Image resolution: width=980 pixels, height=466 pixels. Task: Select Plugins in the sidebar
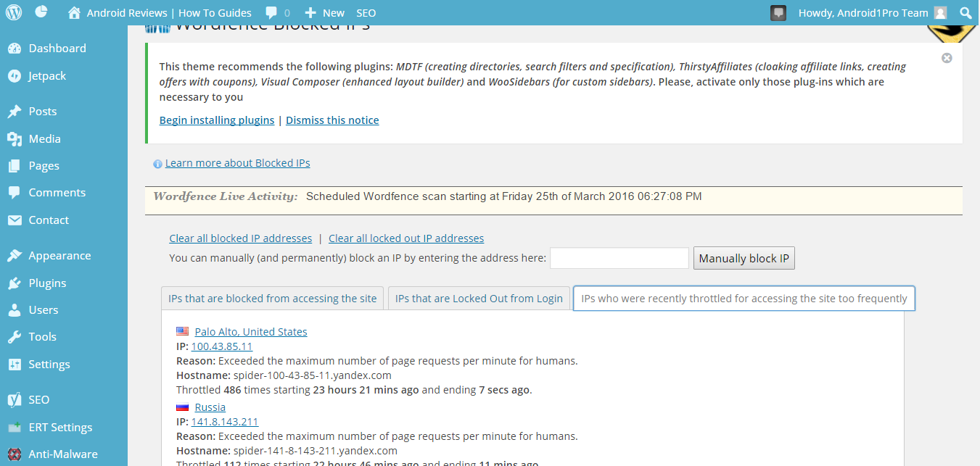[x=48, y=283]
